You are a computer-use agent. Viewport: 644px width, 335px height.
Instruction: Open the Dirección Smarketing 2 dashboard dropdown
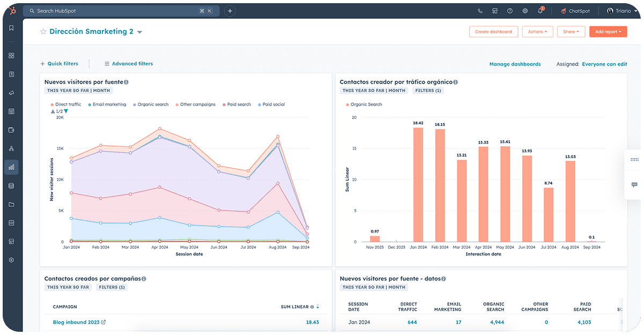point(140,32)
